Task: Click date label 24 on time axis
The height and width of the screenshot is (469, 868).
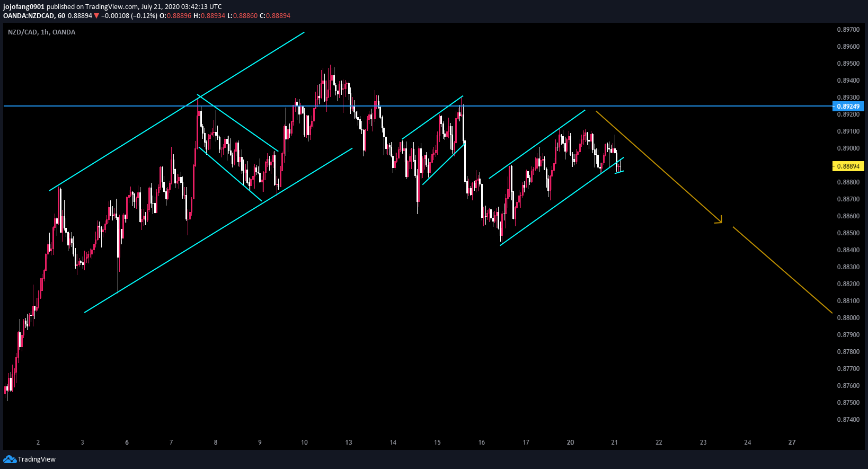Action: tap(748, 443)
